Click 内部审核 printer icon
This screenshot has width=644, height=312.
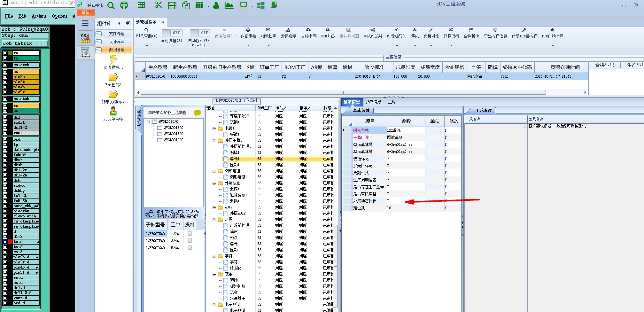pyautogui.click(x=248, y=30)
